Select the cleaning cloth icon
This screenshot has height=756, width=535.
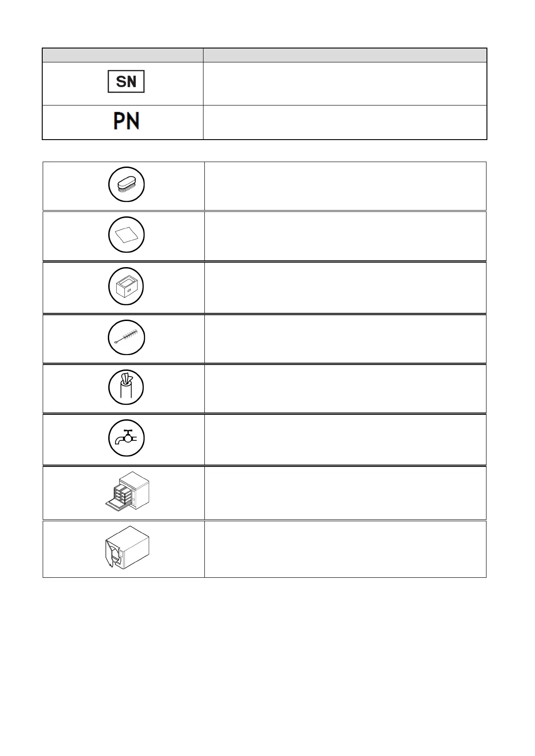click(126, 235)
